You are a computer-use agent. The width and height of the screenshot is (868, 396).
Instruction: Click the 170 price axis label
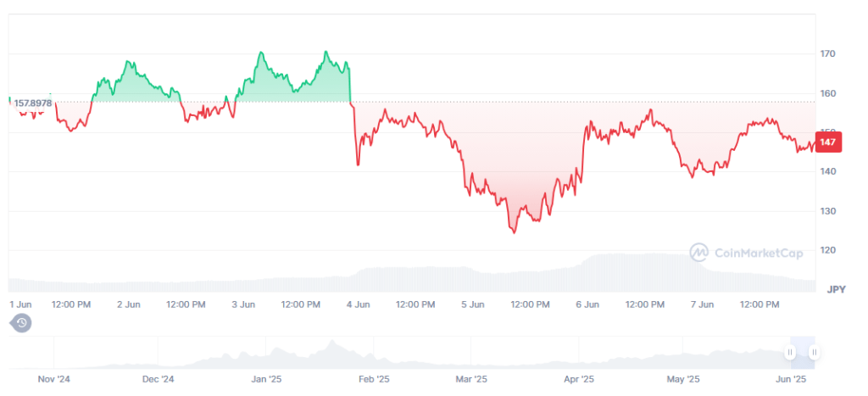[x=827, y=54]
